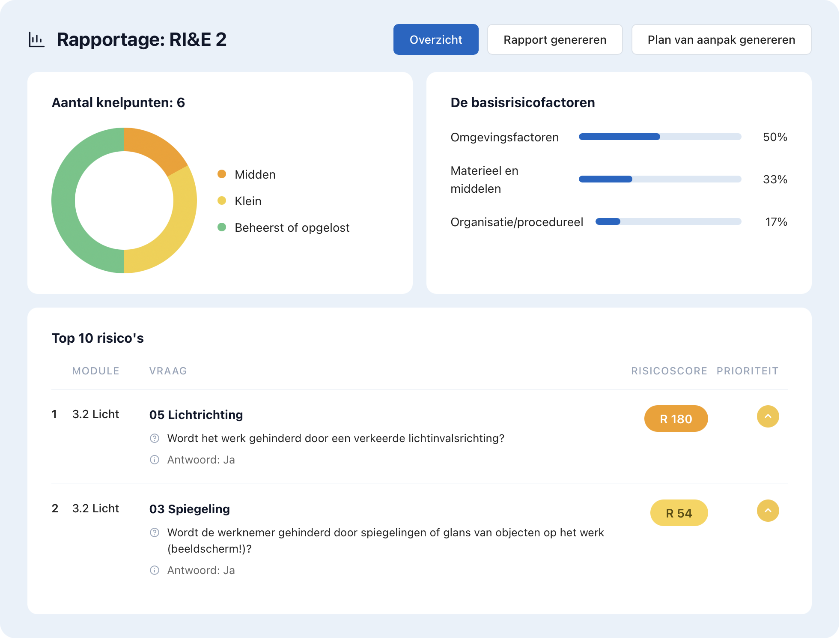Click the Omgevingsfactoren progress bar
840x640 pixels.
(660, 137)
